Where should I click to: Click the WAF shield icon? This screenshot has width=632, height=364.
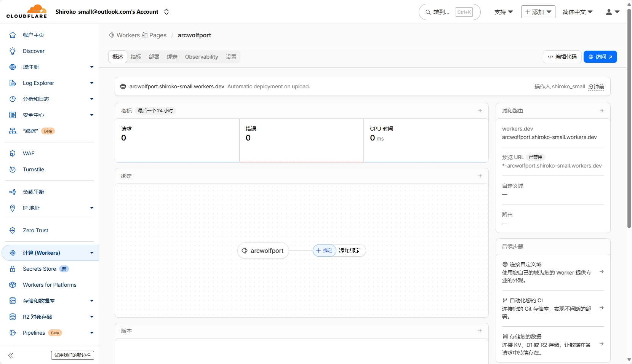click(13, 153)
